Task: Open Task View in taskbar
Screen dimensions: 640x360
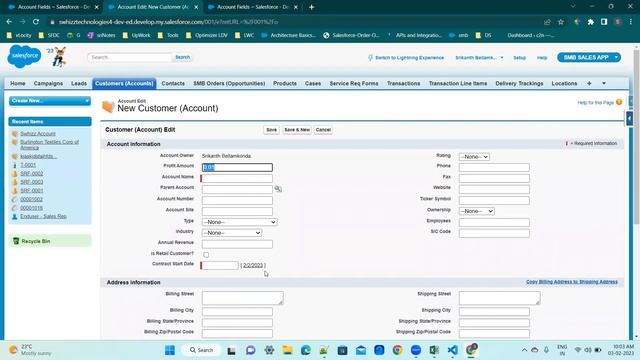Action: [x=231, y=350]
